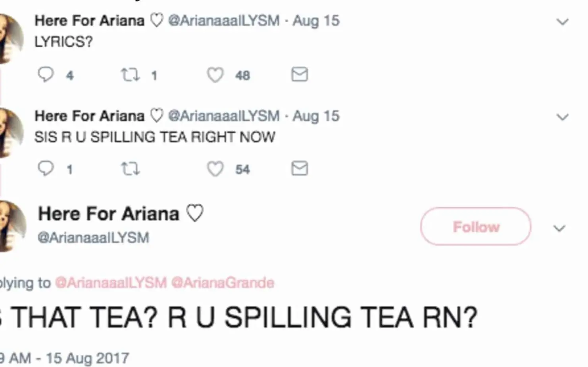Click the profile avatar on the LYRICS? tweet
This screenshot has width=588, height=367.
point(10,38)
